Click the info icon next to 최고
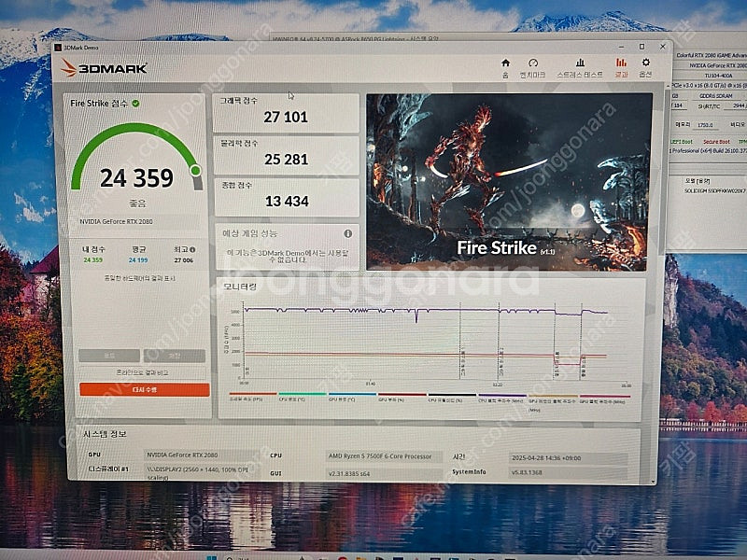Screen dimensions: 747x560 point(192,249)
